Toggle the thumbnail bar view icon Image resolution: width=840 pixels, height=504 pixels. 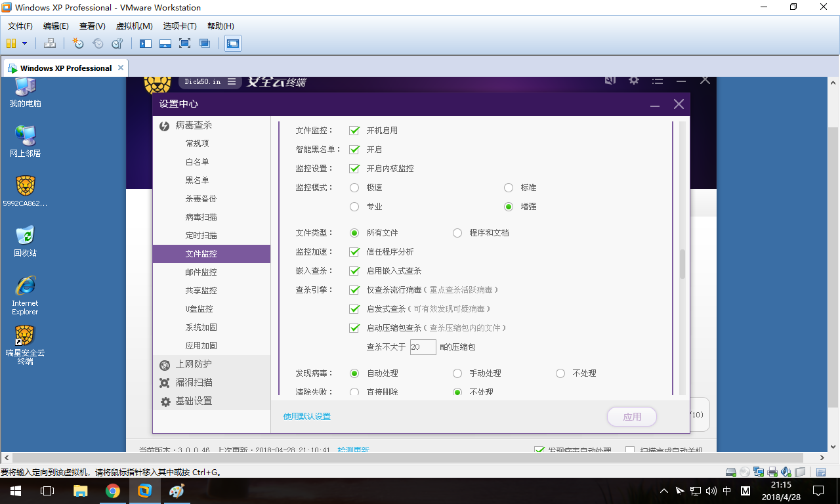pos(165,43)
